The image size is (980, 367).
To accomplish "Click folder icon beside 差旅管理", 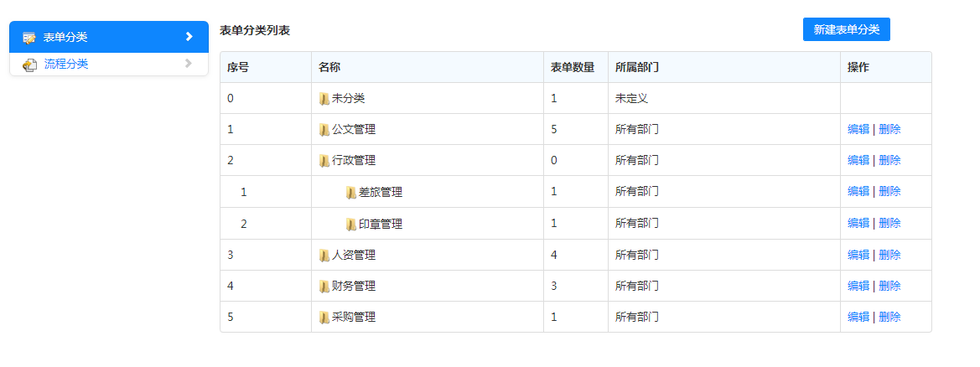I will [x=350, y=193].
